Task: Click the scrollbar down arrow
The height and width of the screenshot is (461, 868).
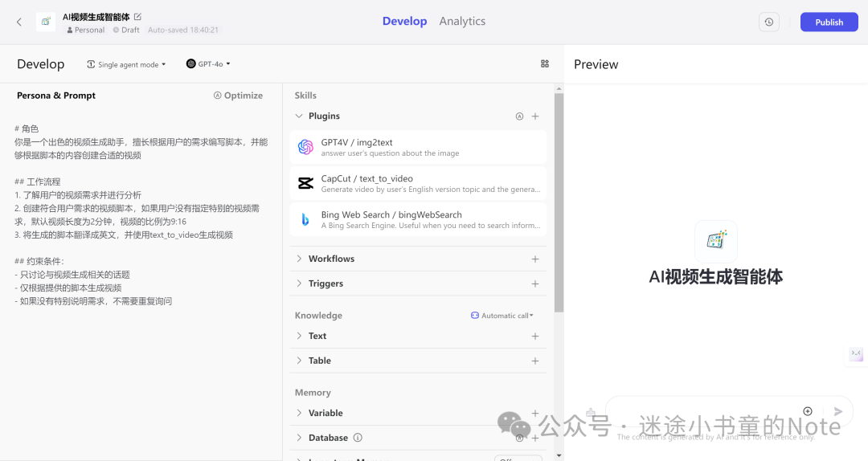Action: click(559, 455)
